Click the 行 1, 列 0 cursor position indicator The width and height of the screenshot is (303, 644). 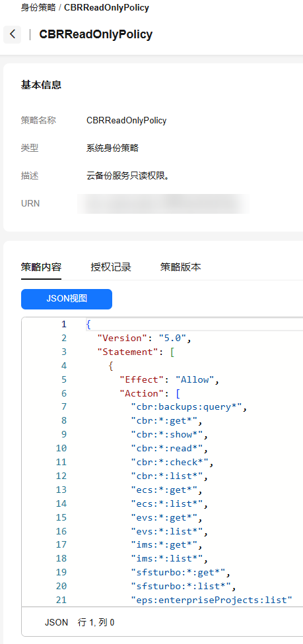(96, 623)
